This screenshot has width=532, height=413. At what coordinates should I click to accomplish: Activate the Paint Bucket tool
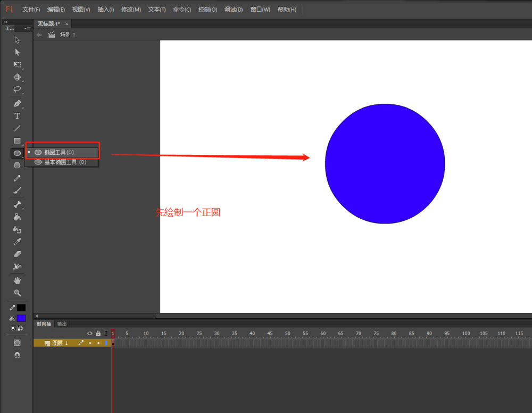point(17,217)
